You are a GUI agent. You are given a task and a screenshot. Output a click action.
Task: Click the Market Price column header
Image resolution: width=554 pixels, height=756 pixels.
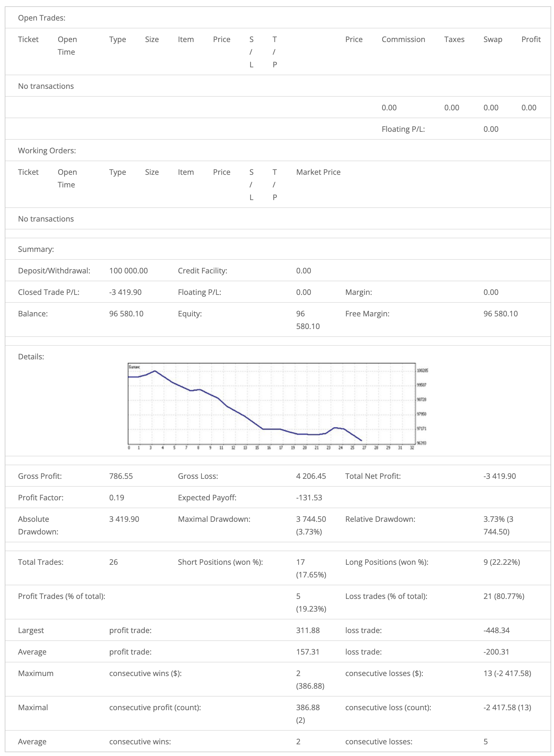[x=318, y=172]
